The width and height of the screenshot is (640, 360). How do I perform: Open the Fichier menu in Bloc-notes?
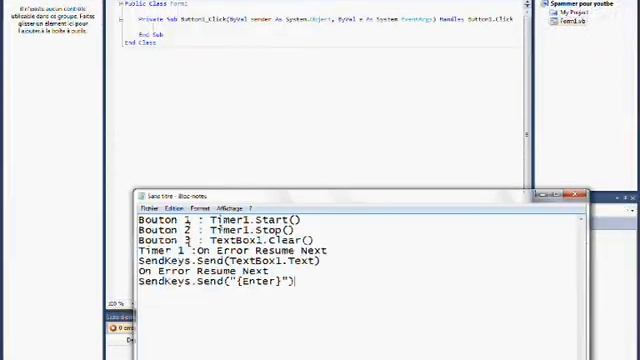pos(149,208)
